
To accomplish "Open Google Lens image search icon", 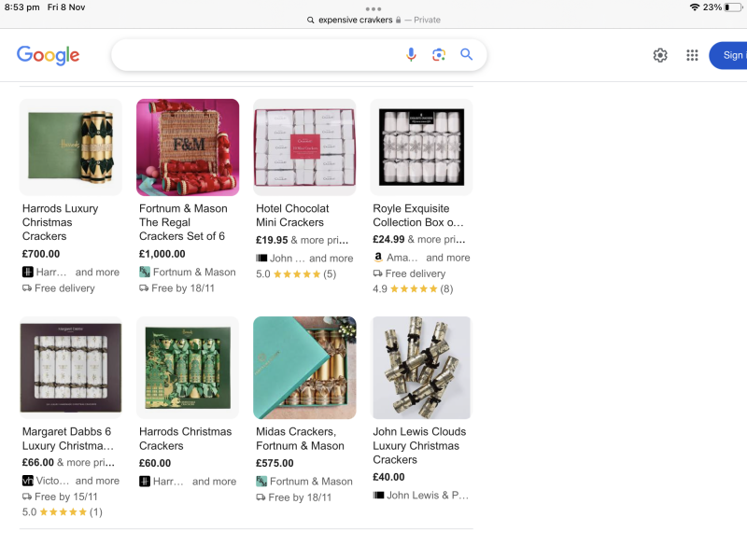I will (x=439, y=55).
